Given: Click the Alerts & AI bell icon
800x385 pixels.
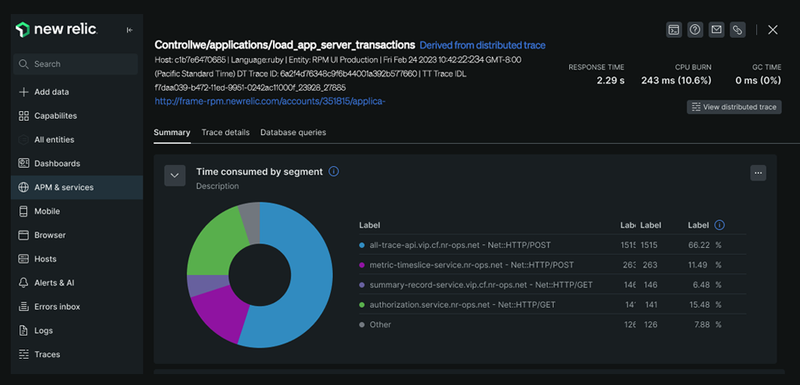Looking at the screenshot, I should pyautogui.click(x=23, y=283).
